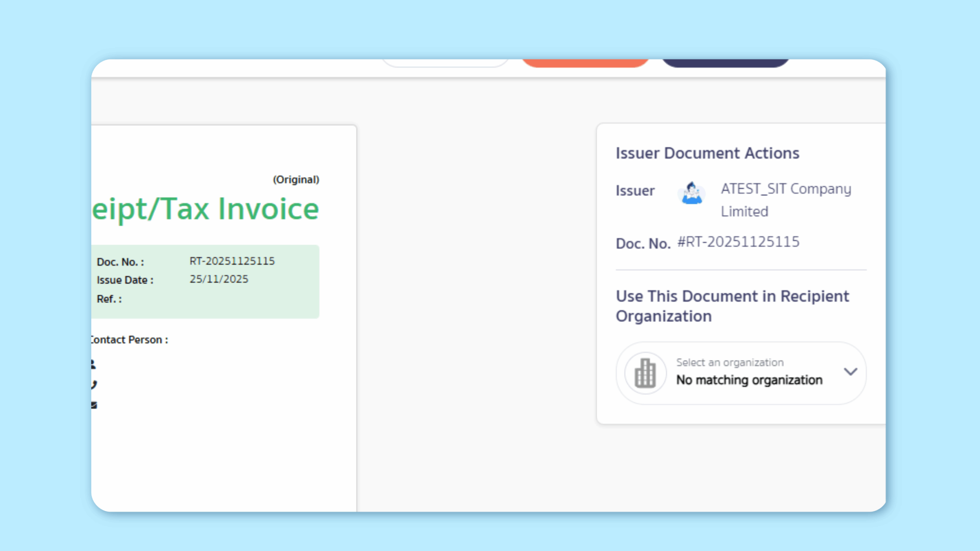Image resolution: width=980 pixels, height=551 pixels.
Task: Click the building icon in the organization selector
Action: pos(645,372)
